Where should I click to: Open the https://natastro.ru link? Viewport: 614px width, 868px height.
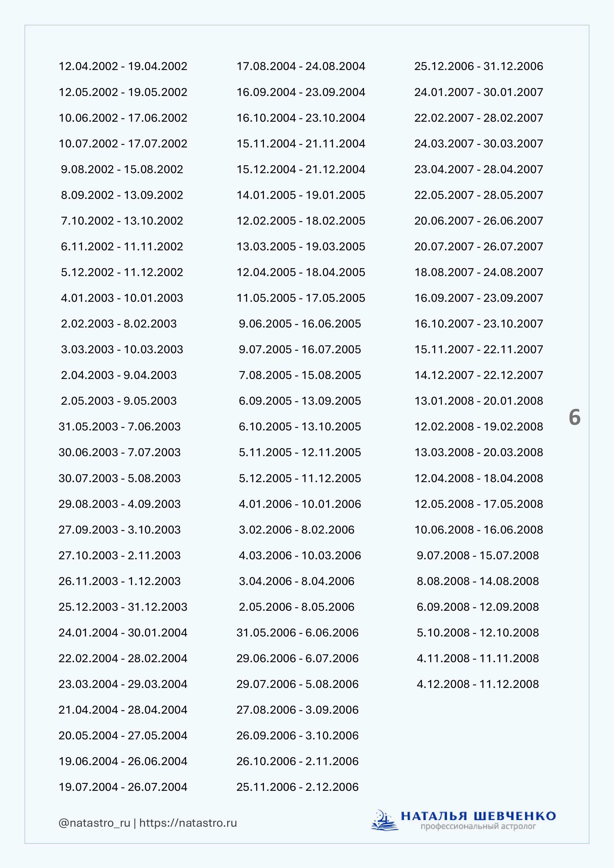point(188,823)
